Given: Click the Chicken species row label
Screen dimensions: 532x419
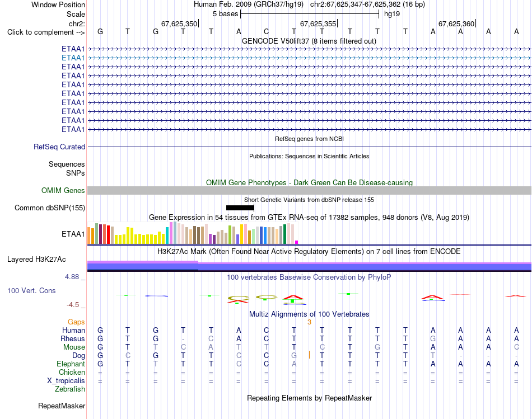Looking at the screenshot, I should (x=72, y=372).
